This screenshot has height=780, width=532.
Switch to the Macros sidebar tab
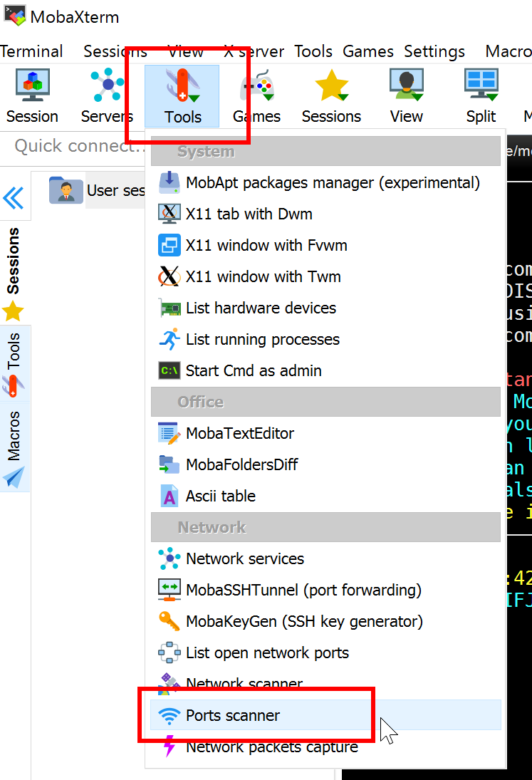tap(14, 448)
